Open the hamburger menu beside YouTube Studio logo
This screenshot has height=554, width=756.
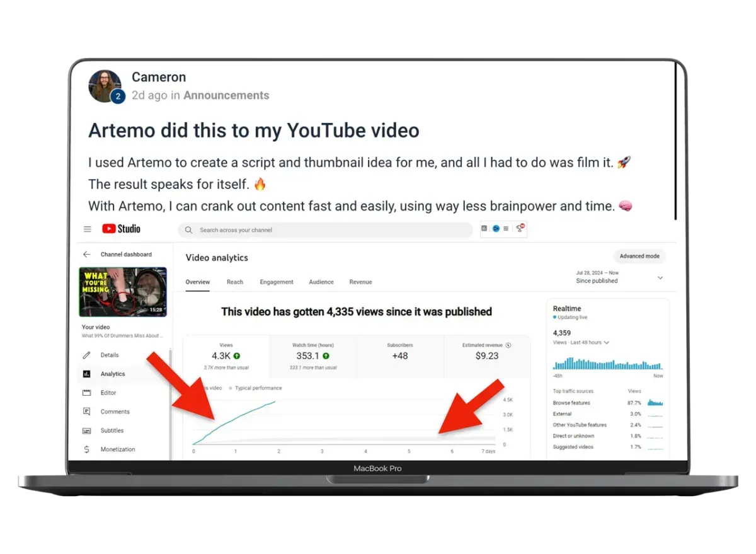pos(88,229)
